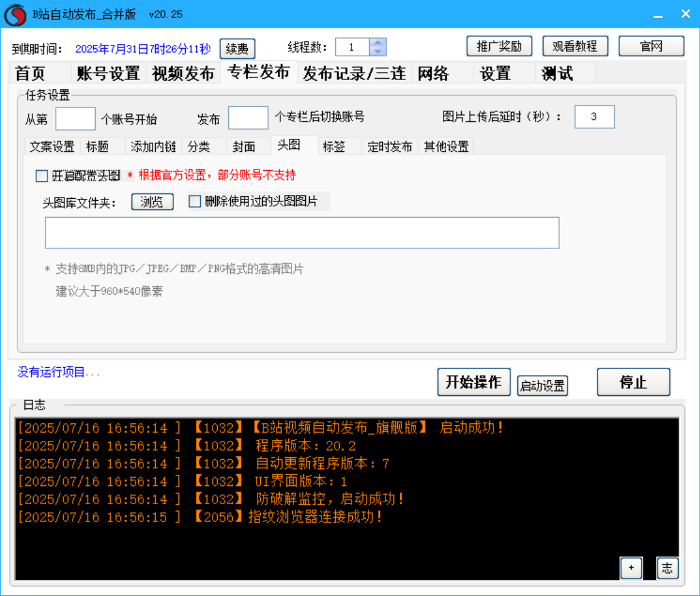
Task: Open the 官网 official website
Action: coord(651,46)
